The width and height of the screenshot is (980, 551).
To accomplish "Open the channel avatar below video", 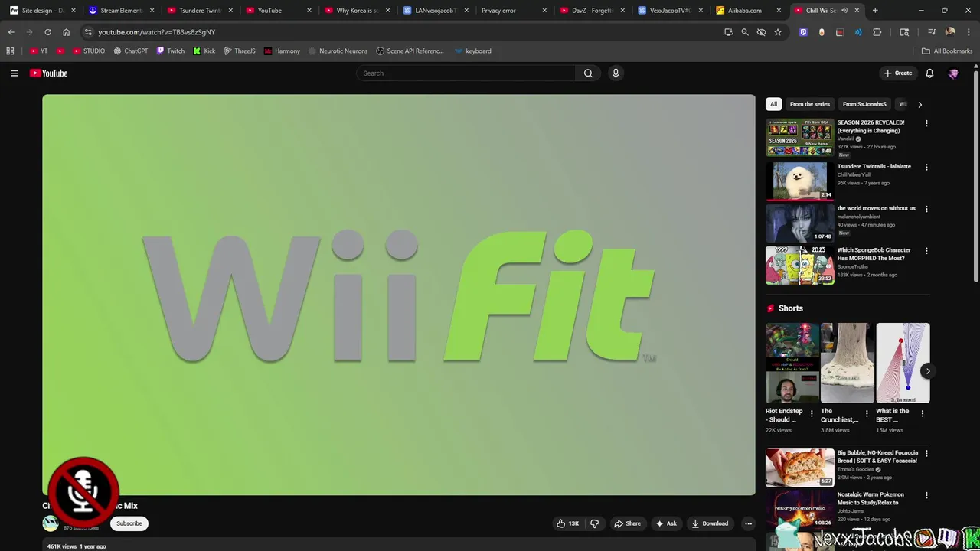I will (x=51, y=523).
